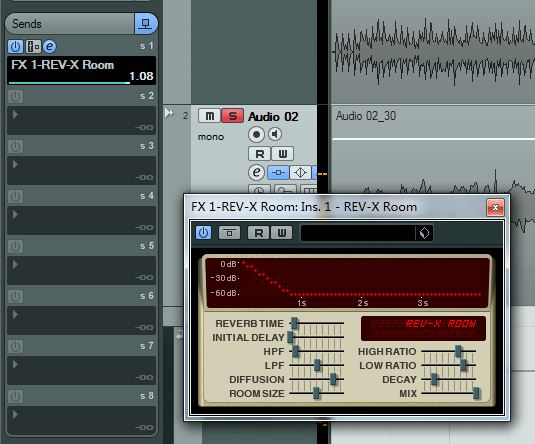Screen dimensions: 535x444
Task: Click the REV-X ROOM red display
Action: [423, 328]
